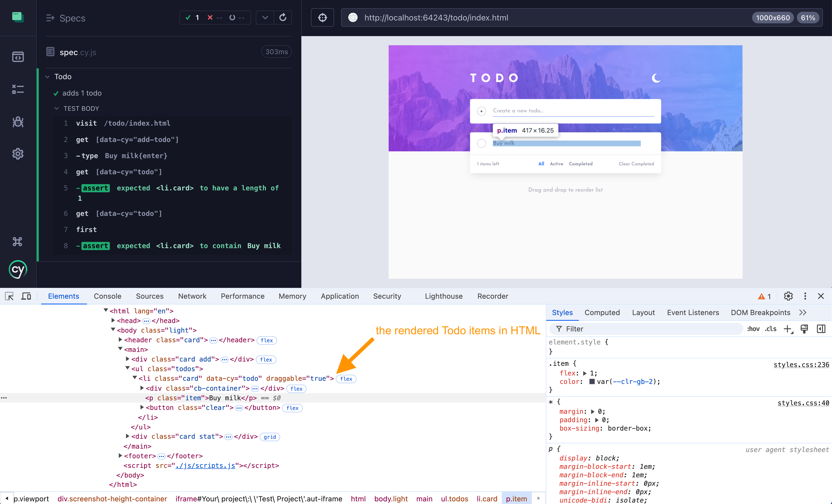Show more Styles pane tabs chevron
The image size is (832, 504).
pos(803,312)
